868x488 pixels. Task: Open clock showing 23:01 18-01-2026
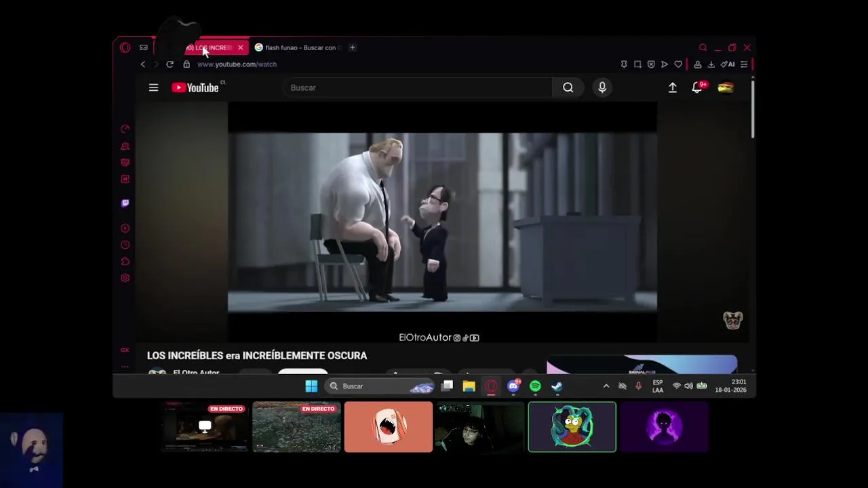point(730,386)
